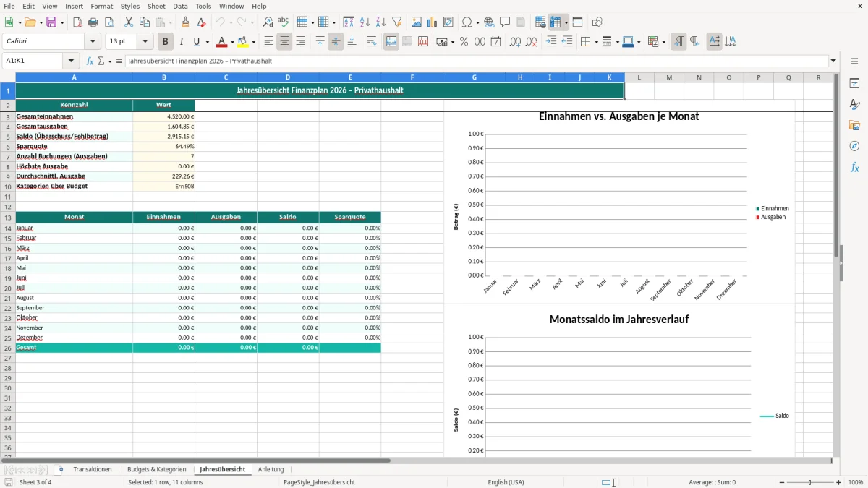Insert a hyperlink
Screen dimensions: 868x488
pos(489,22)
